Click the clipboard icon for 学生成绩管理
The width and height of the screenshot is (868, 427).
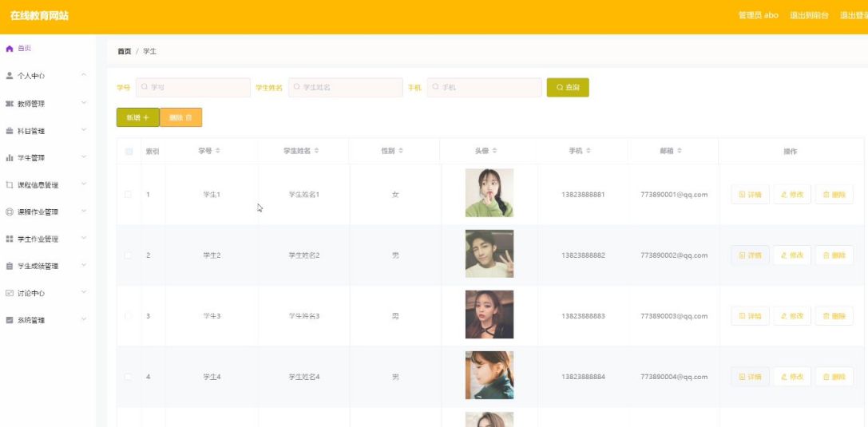coord(10,266)
